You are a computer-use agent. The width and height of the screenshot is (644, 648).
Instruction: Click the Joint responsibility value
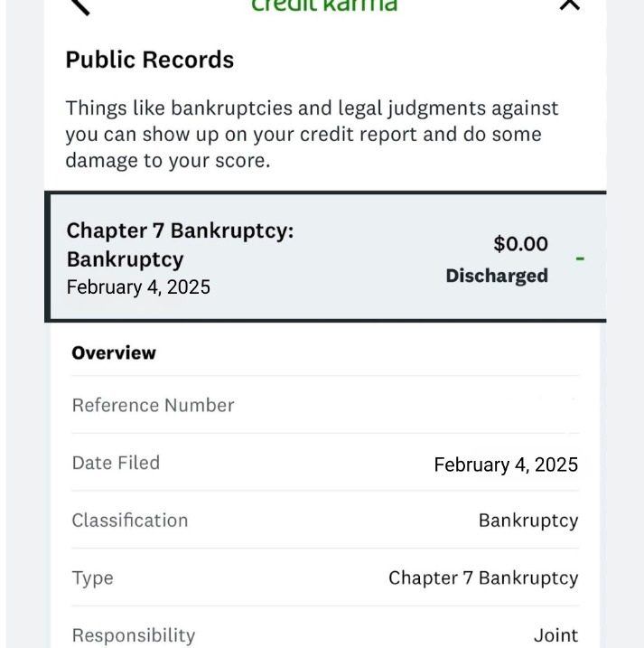(555, 635)
